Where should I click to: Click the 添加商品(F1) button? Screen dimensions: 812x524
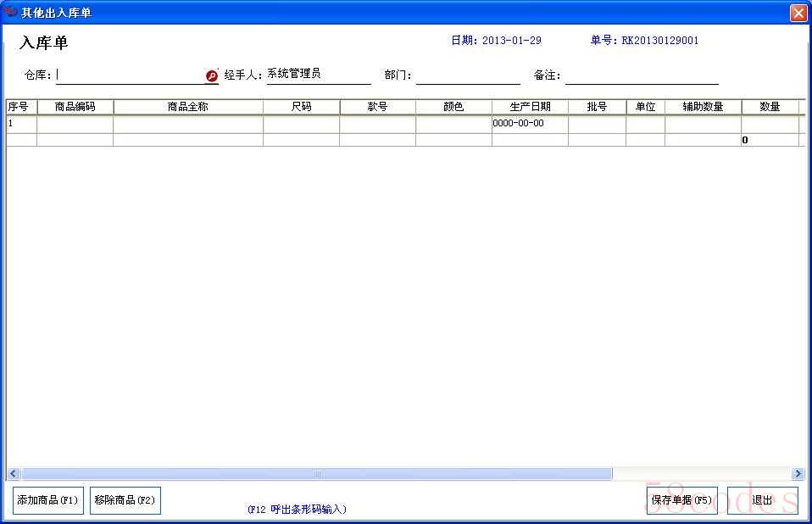[47, 500]
